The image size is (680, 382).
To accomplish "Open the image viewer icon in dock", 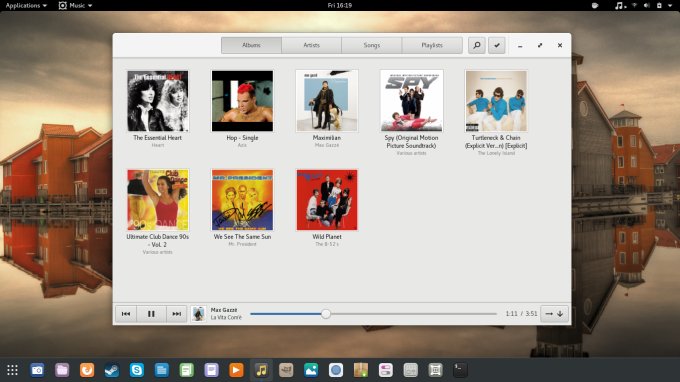I will click(311, 370).
